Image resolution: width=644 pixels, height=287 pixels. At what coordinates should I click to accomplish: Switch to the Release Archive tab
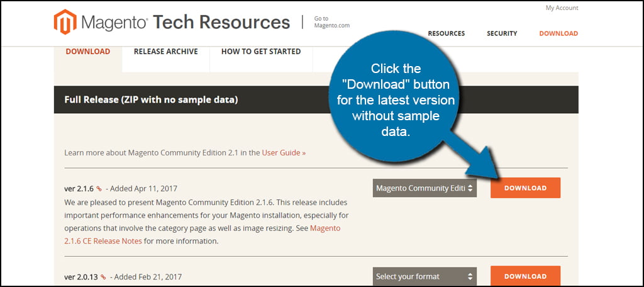tap(165, 52)
